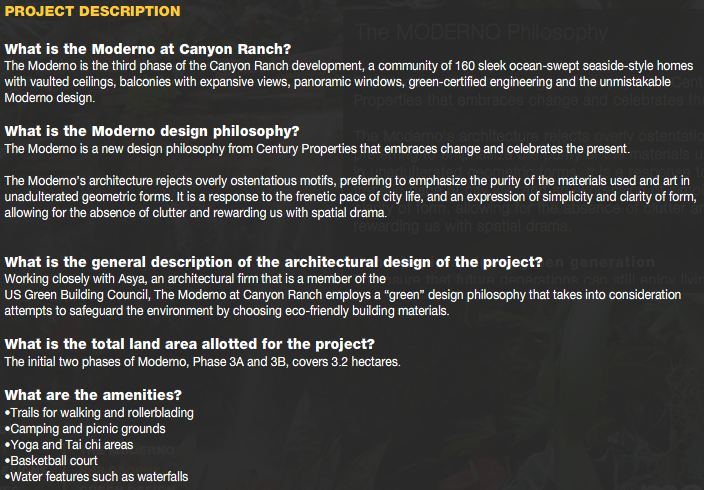704x490 pixels.
Task: Click the 'Working closely with Asya' line
Action: coord(195,279)
